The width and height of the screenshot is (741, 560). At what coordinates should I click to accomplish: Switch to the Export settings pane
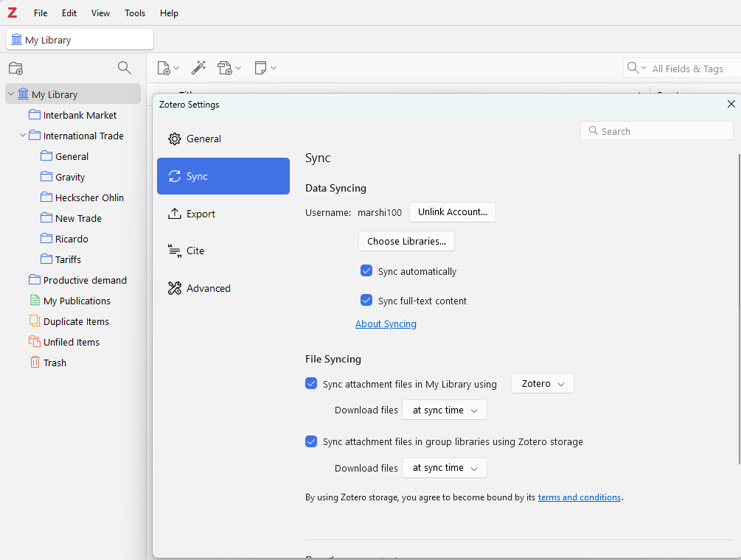point(223,214)
